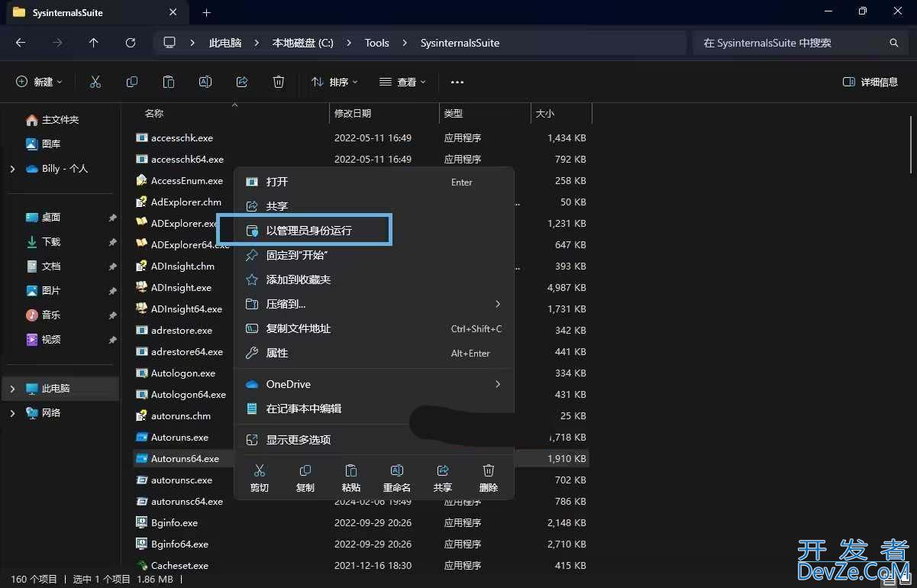
Task: Choose 打开 Open in context menu
Action: coord(374,182)
